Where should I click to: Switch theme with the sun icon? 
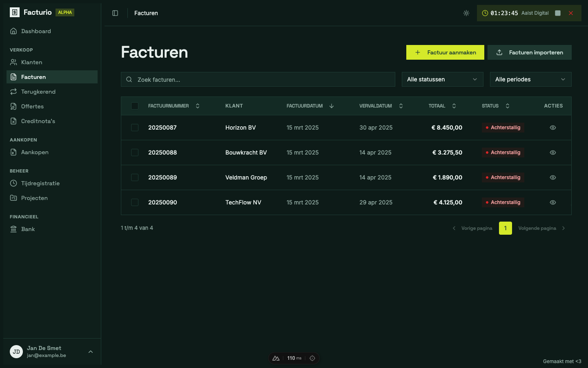coord(466,13)
